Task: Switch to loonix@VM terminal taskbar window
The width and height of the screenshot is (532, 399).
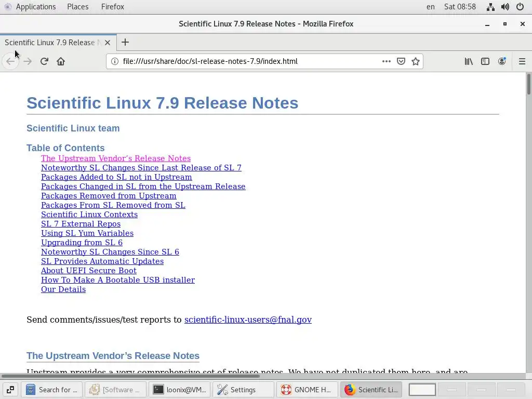Action: pos(179,390)
